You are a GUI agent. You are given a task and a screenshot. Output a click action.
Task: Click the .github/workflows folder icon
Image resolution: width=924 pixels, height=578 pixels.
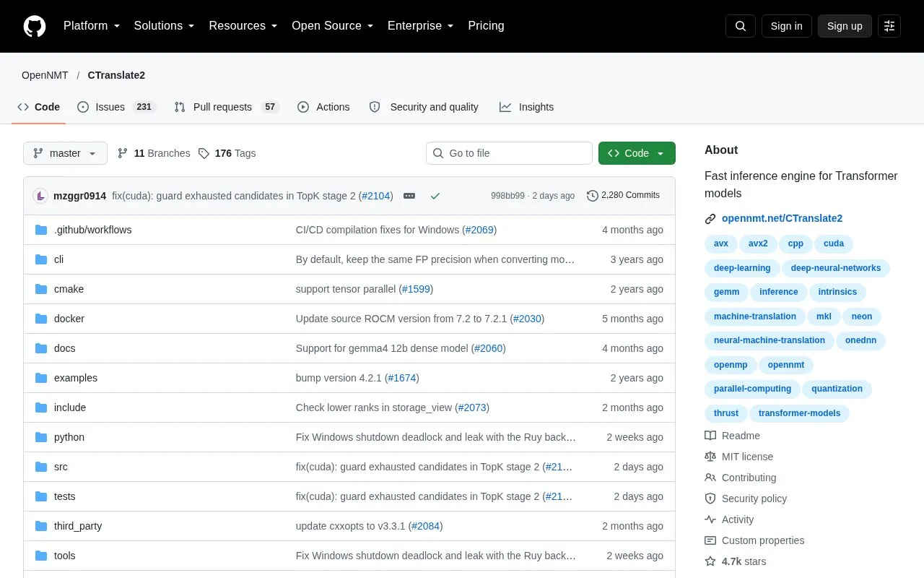pyautogui.click(x=41, y=230)
